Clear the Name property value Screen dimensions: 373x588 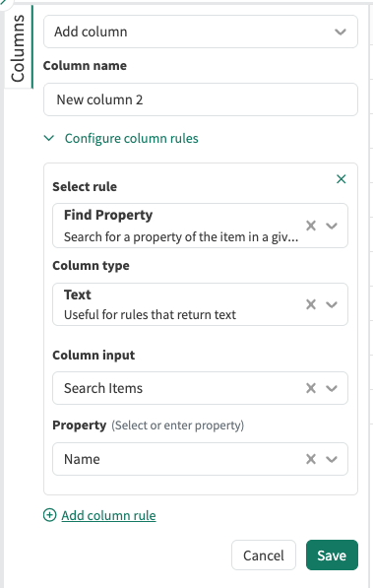(311, 459)
